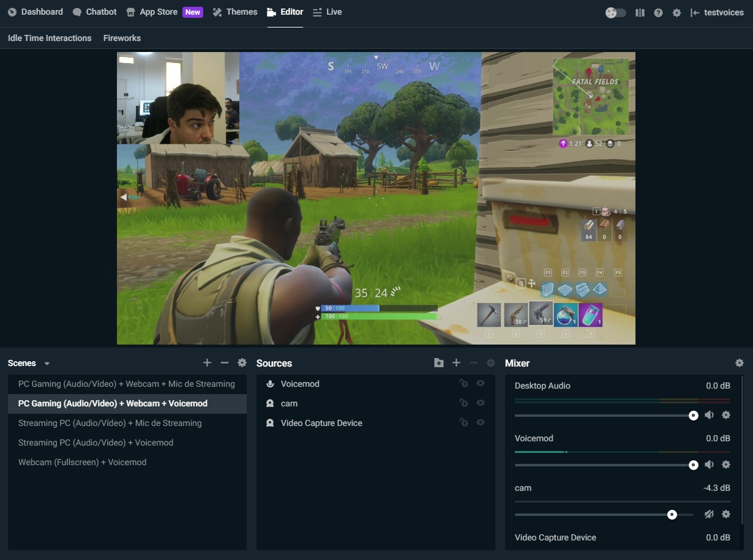
Task: Click the Fatal Fields minimap in preview
Action: (x=591, y=97)
